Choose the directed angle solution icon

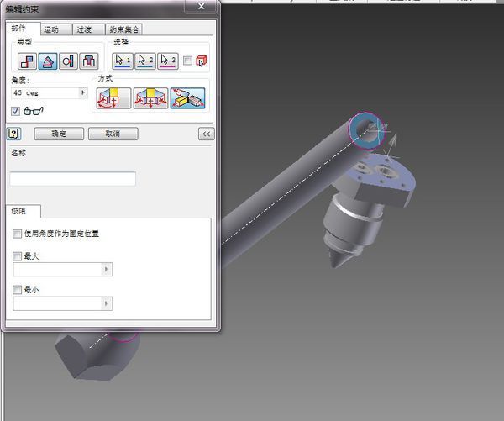(113, 98)
